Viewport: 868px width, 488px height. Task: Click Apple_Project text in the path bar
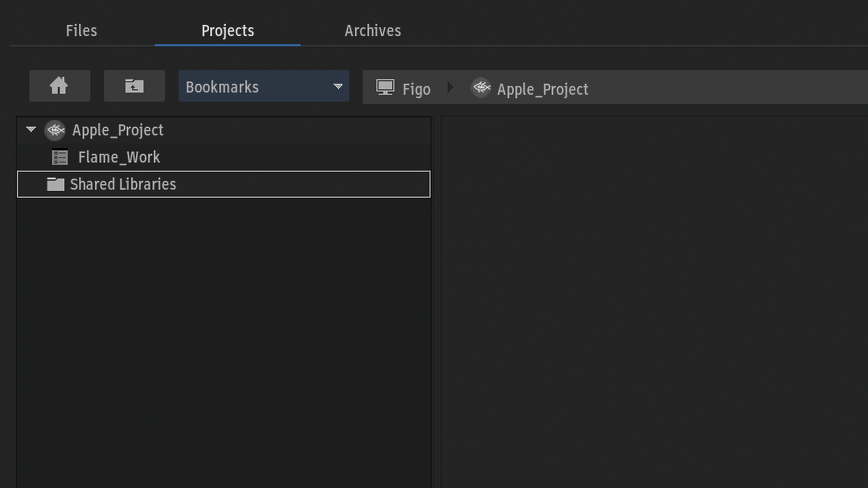coord(542,89)
